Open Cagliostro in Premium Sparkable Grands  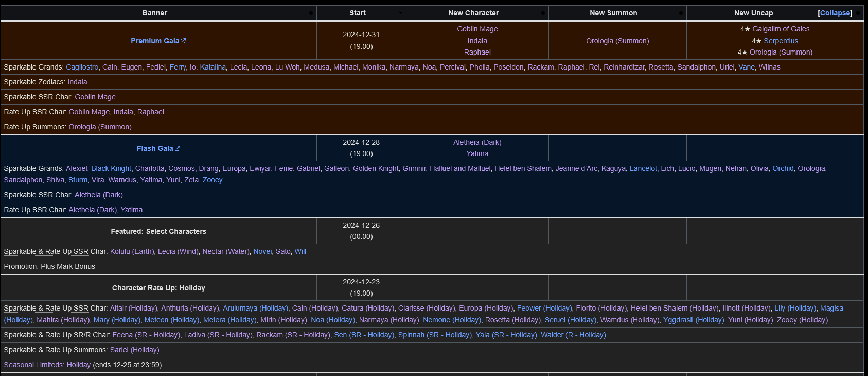pos(82,67)
